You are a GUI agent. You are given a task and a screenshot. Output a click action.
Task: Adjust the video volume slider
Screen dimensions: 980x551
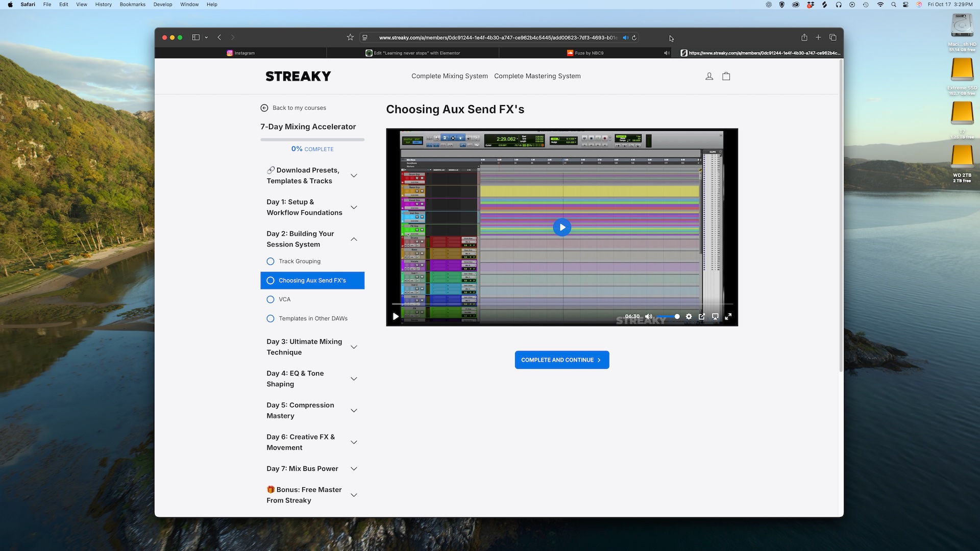click(668, 317)
